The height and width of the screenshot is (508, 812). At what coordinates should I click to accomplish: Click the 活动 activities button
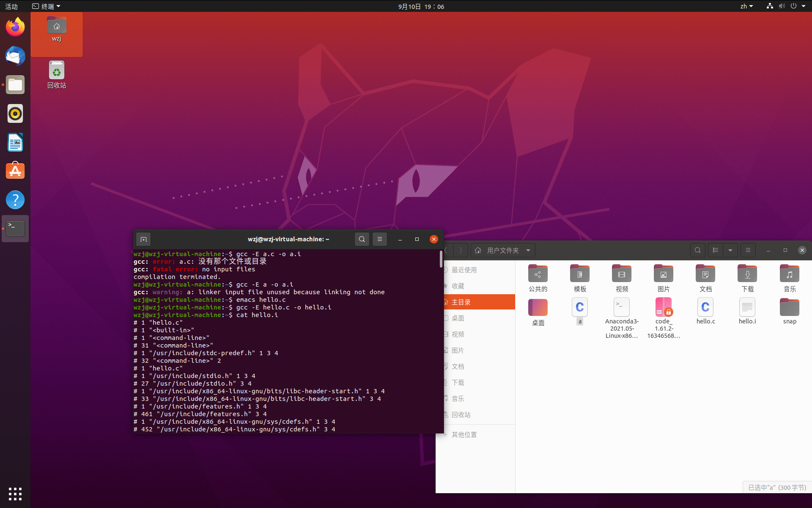tap(11, 6)
